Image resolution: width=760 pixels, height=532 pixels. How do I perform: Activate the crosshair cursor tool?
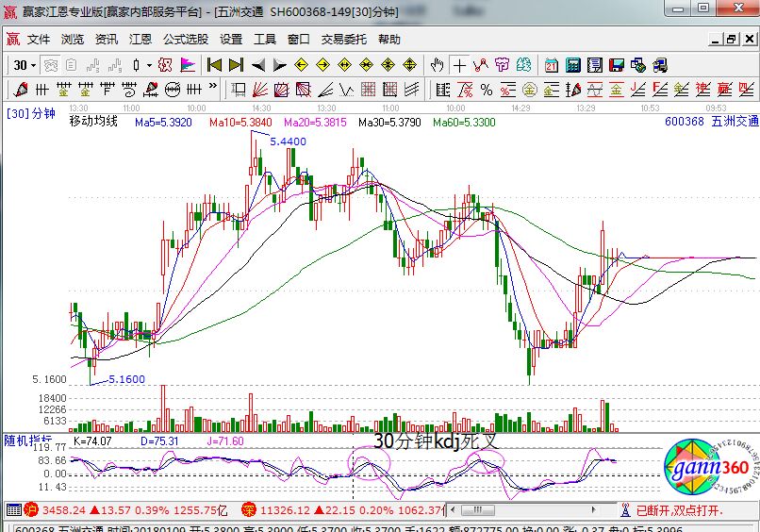point(459,65)
